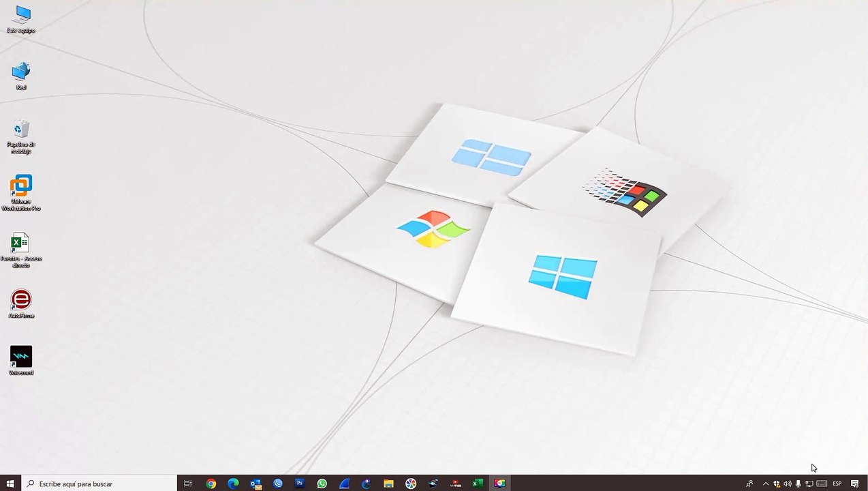Image resolution: width=868 pixels, height=491 pixels.
Task: Open Windows Security tray icon
Action: [776, 483]
